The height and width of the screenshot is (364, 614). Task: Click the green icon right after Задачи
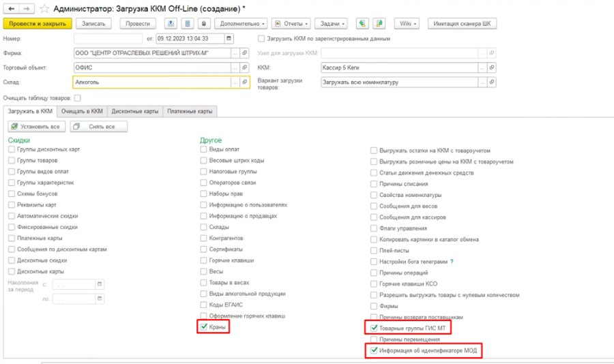click(x=362, y=23)
